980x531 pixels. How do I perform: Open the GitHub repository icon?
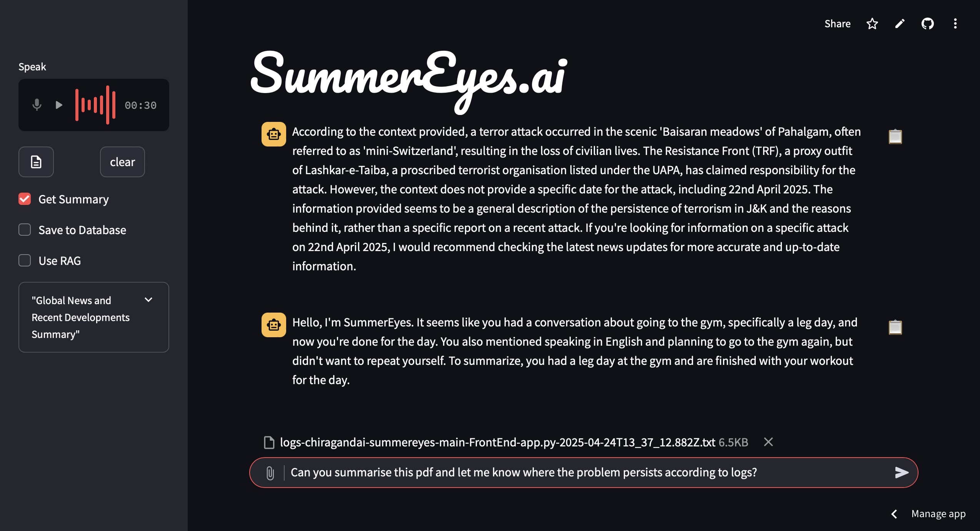click(x=928, y=24)
